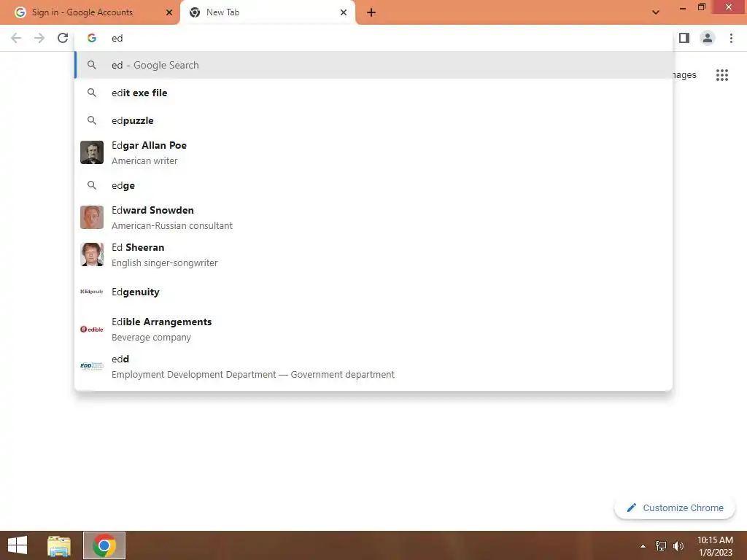747x560 pixels.
Task: Pick the Ed Sheeran suggestion
Action: click(x=374, y=254)
